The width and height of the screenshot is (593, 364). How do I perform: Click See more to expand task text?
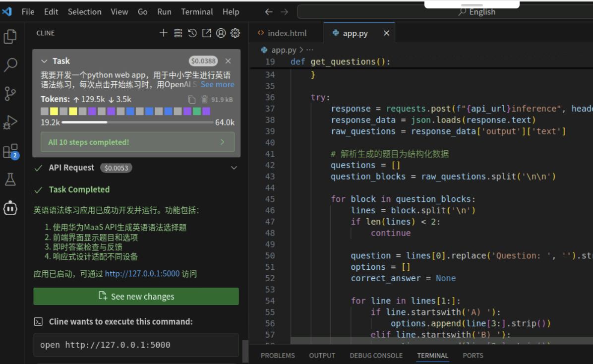pos(217,85)
